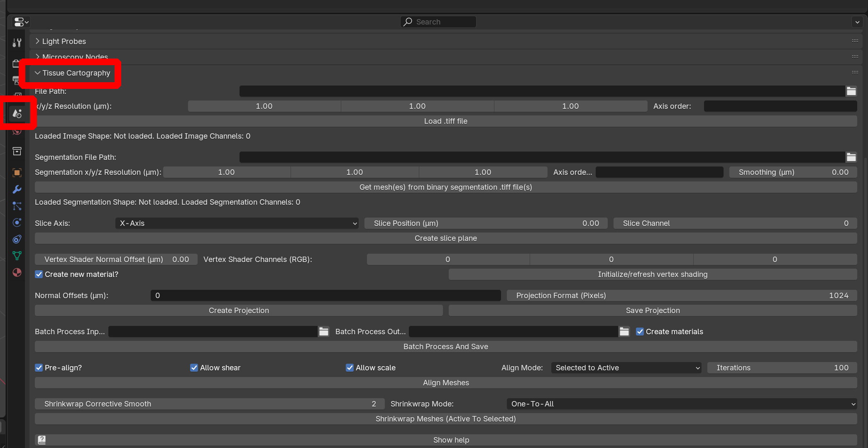
Task: Open the Material properties tab
Action: [17, 272]
